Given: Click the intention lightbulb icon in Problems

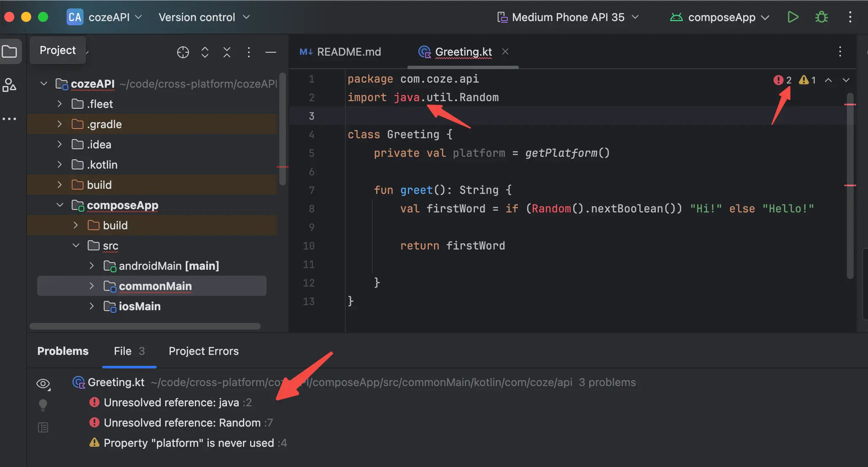Looking at the screenshot, I should tap(43, 405).
